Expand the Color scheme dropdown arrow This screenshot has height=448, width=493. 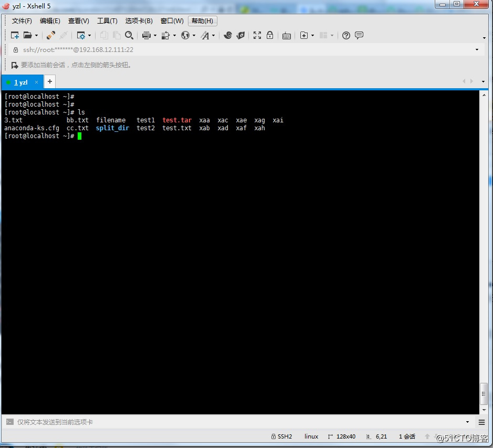[x=174, y=36]
